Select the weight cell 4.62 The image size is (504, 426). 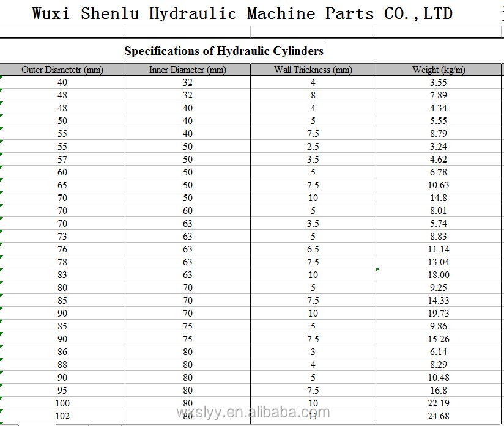[439, 160]
